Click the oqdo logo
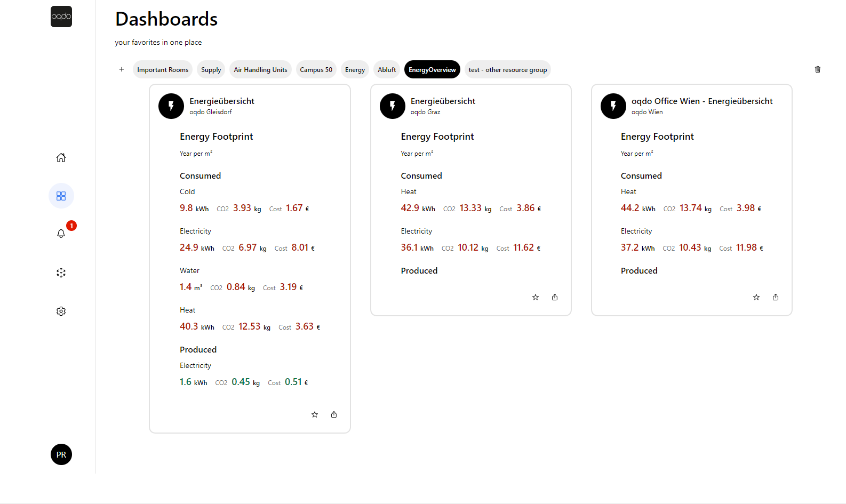The image size is (846, 504). tap(61, 17)
